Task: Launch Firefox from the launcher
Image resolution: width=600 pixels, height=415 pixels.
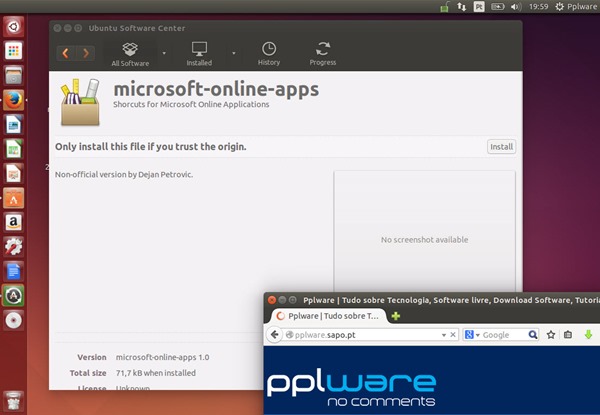Action: click(13, 100)
